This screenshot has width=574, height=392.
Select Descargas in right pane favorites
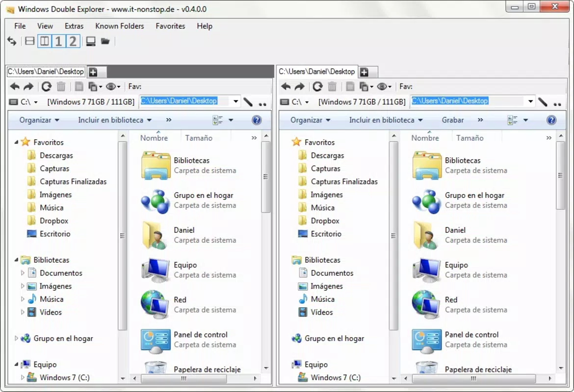tap(327, 155)
